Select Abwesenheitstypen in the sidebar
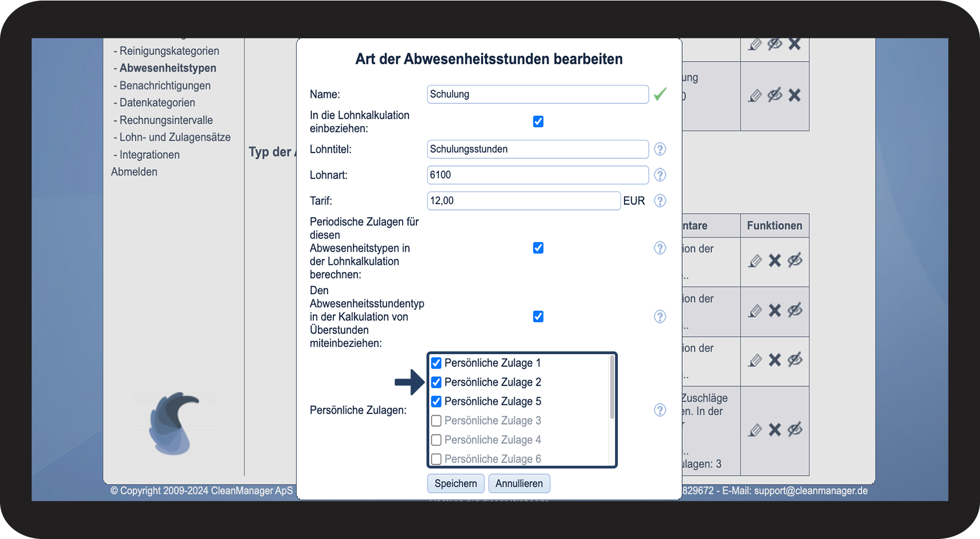The width and height of the screenshot is (980, 539). [x=168, y=68]
